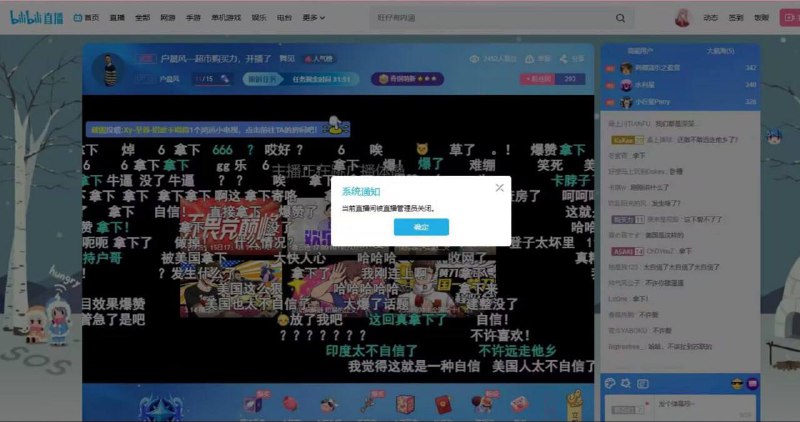Select the gift box icon in gift bar
The width and height of the screenshot is (800, 422).
pos(405,405)
